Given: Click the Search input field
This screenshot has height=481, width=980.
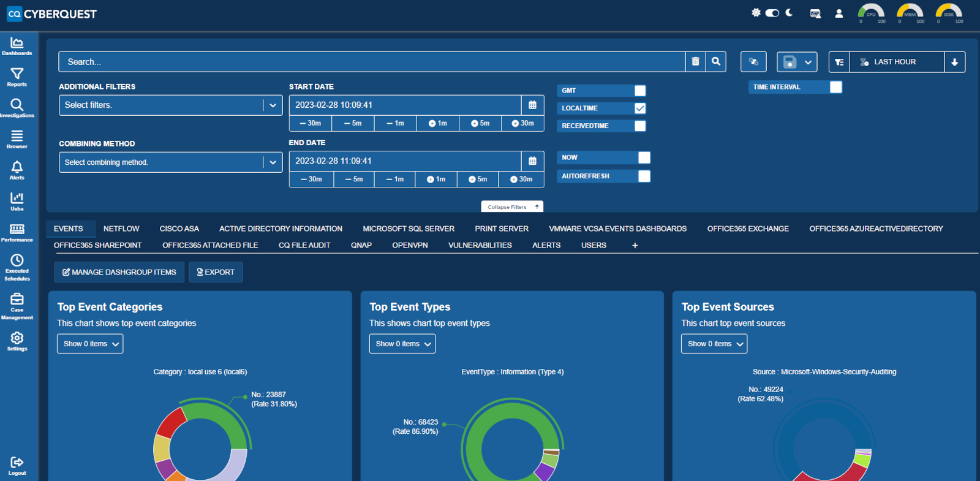Looking at the screenshot, I should tap(372, 62).
